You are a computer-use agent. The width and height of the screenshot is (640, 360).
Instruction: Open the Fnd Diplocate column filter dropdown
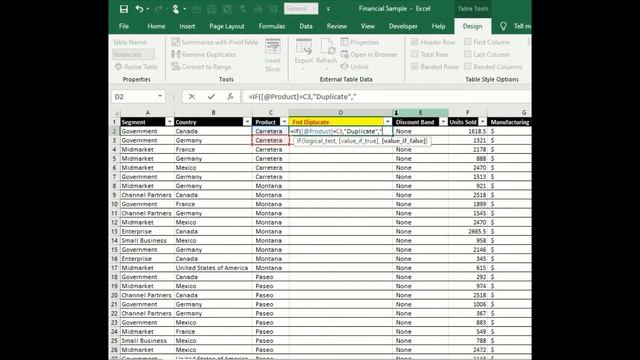click(387, 122)
